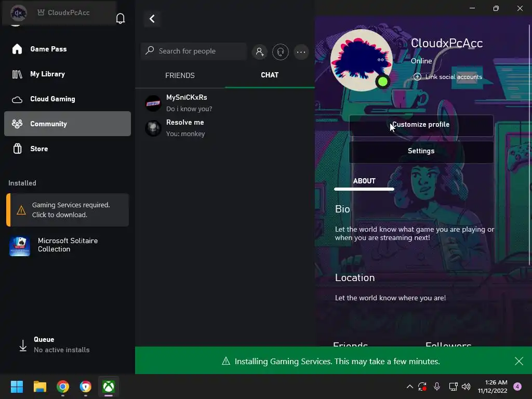Open the CloudxPcAcc account menu at top left
532x399 pixels.
point(59,13)
